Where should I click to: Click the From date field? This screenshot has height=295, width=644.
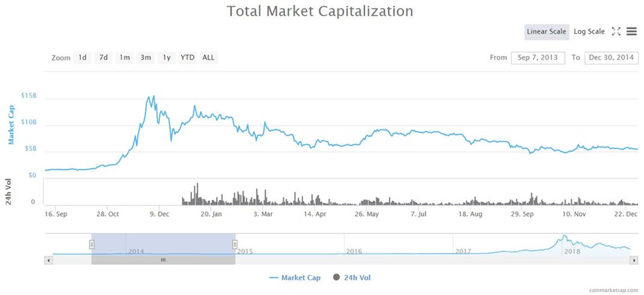(538, 58)
